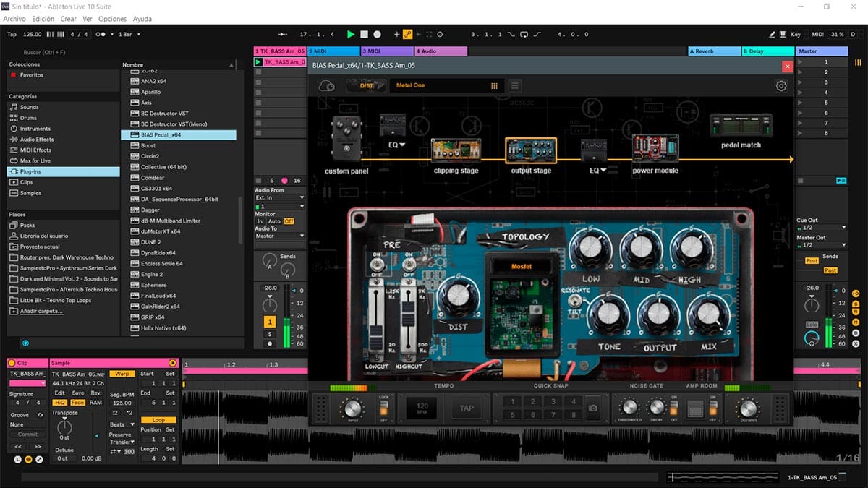Click the groove Hot-Swap icon
The image size is (868, 488).
[40, 415]
